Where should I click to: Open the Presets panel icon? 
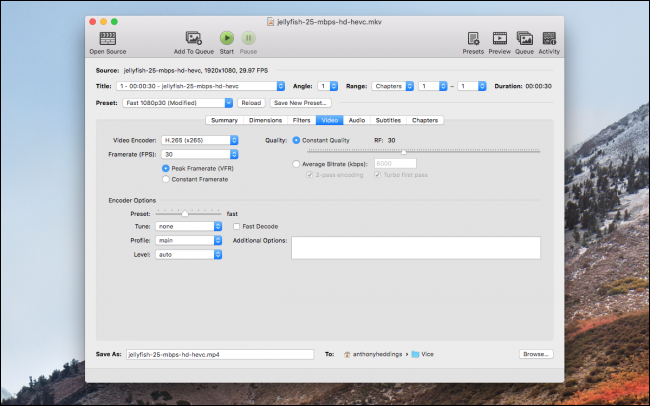tap(473, 38)
